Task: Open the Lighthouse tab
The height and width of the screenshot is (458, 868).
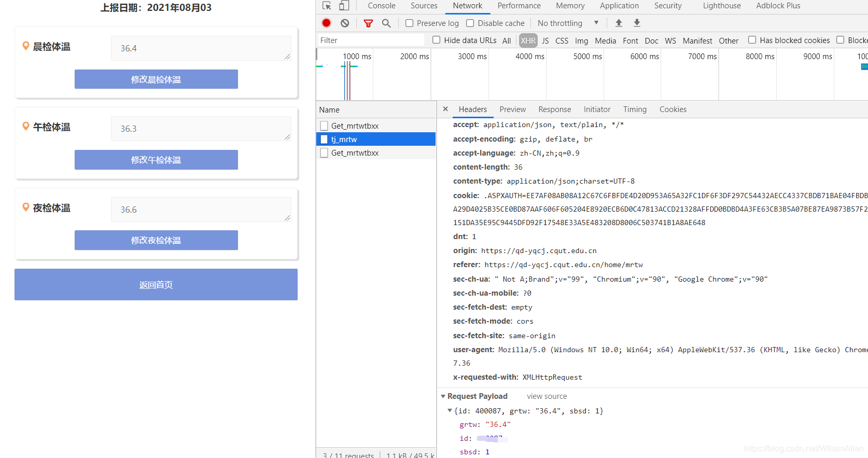Action: point(722,6)
